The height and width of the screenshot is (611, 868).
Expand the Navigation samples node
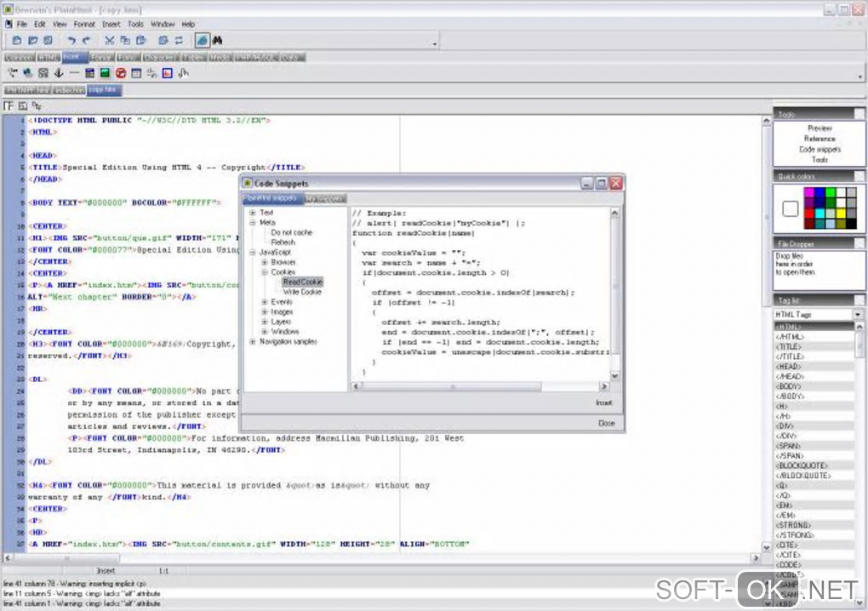253,342
